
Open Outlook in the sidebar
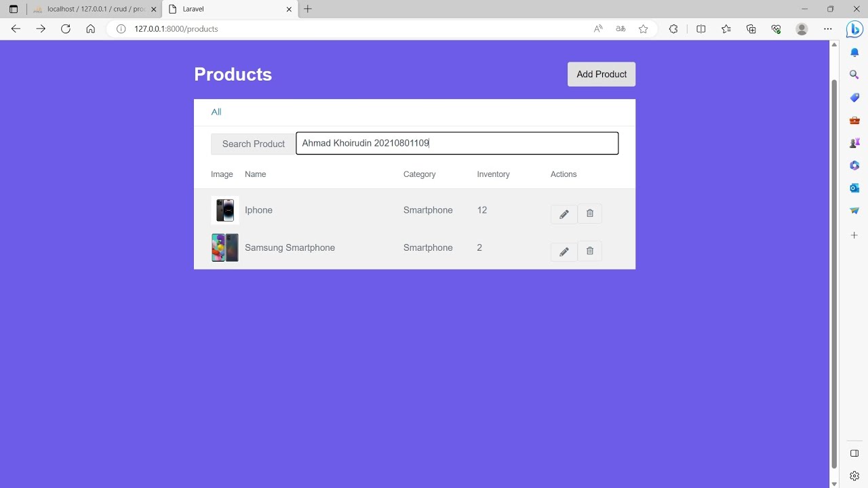854,188
